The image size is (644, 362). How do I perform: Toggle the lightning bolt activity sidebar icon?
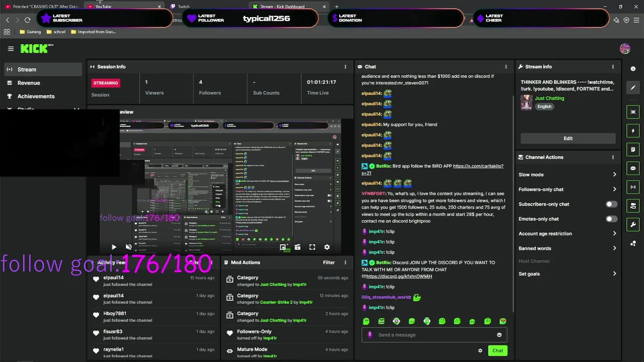[x=633, y=131]
